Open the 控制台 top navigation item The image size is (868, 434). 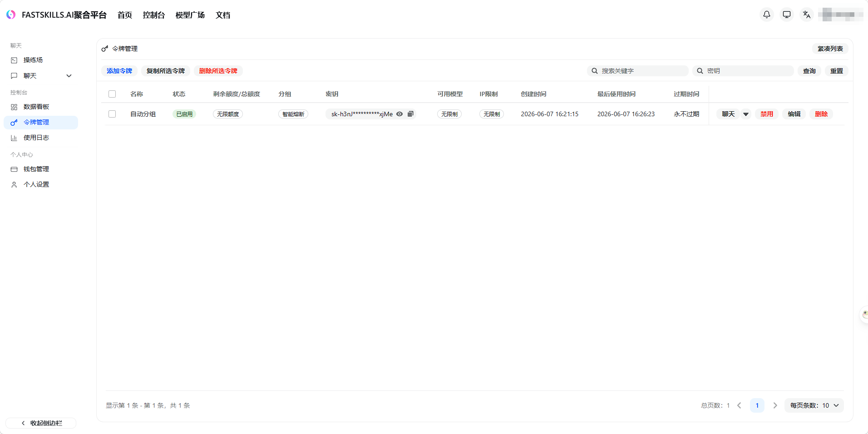153,15
